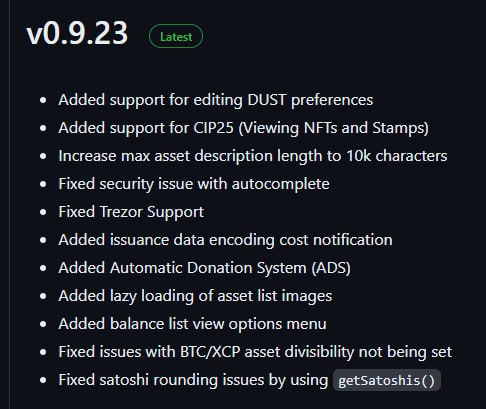
Task: Click the asset divisibility not being set text
Action: tap(348, 352)
